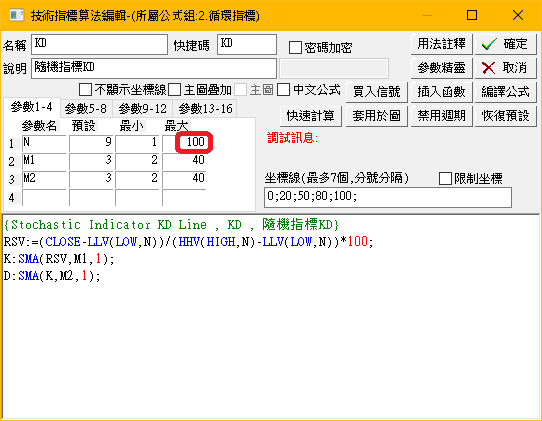
Task: Click the window app icon in title bar
Action: click(16, 16)
